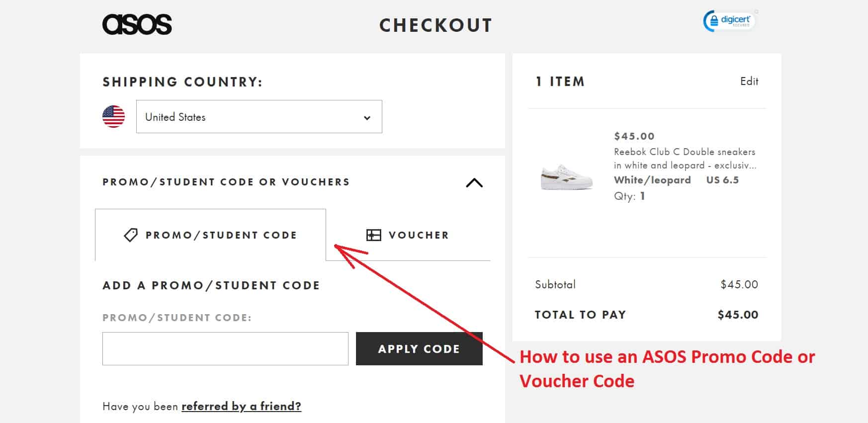Click the Reebok Club C Double product title
The width and height of the screenshot is (868, 423).
[x=685, y=159]
